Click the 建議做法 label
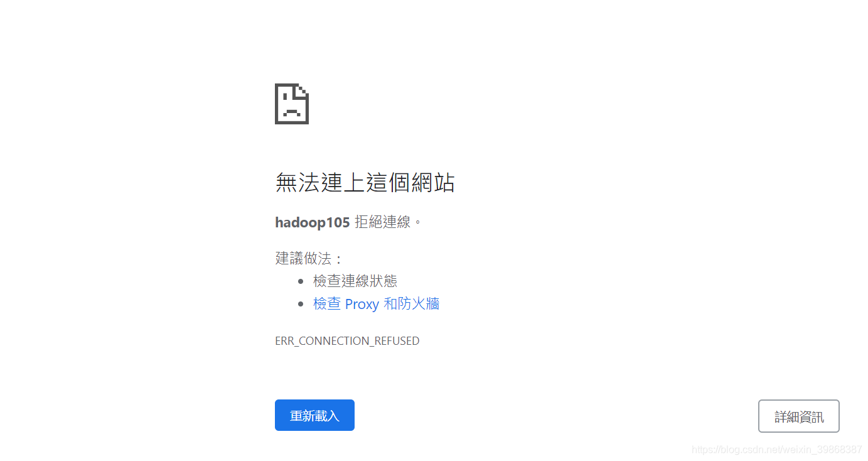This screenshot has width=868, height=461. point(309,258)
